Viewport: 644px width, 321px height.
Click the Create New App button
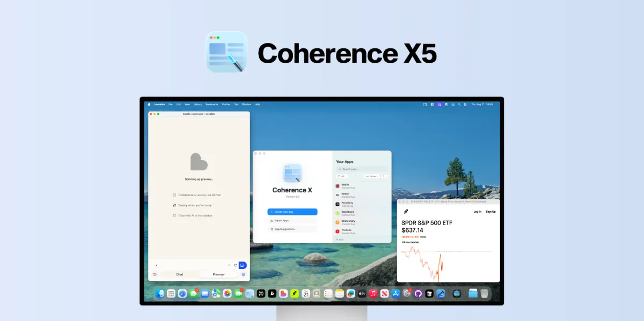292,212
